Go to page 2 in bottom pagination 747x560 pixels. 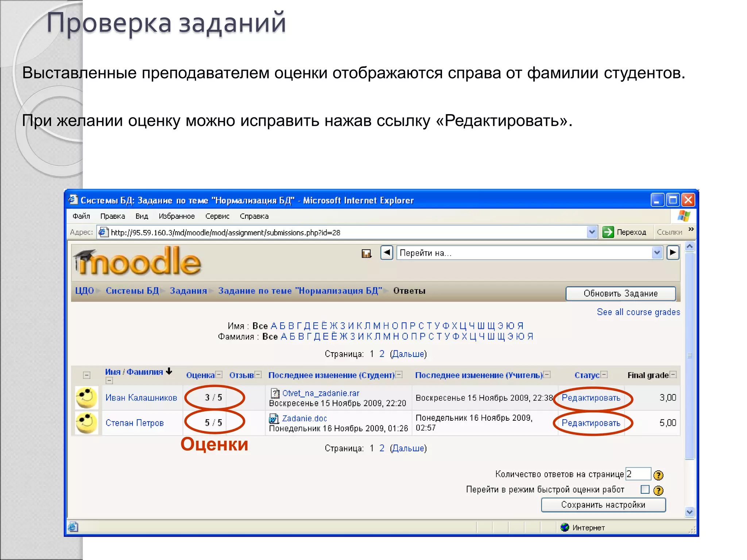(x=382, y=448)
